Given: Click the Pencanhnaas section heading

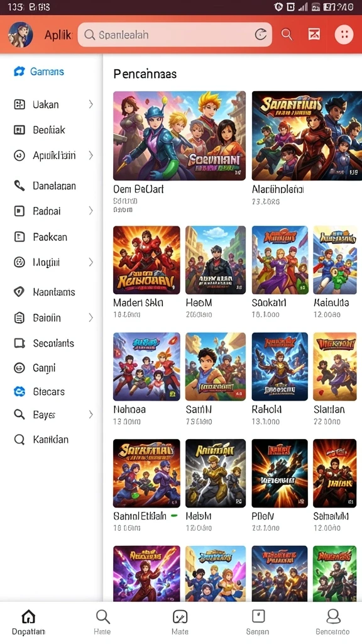Looking at the screenshot, I should pos(145,74).
